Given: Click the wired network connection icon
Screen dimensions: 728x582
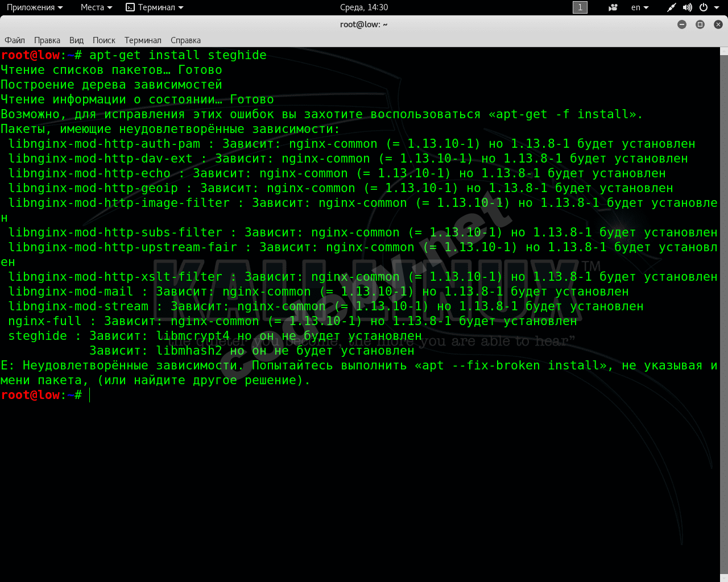Looking at the screenshot, I should pyautogui.click(x=672, y=7).
